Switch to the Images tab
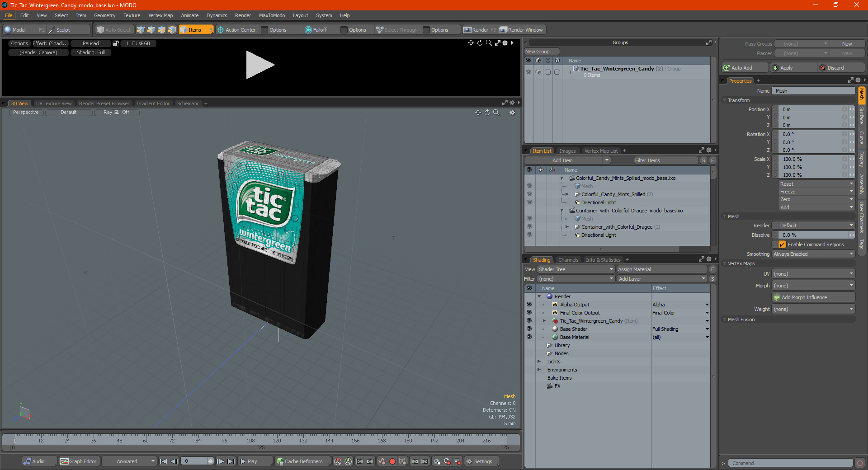 567,151
